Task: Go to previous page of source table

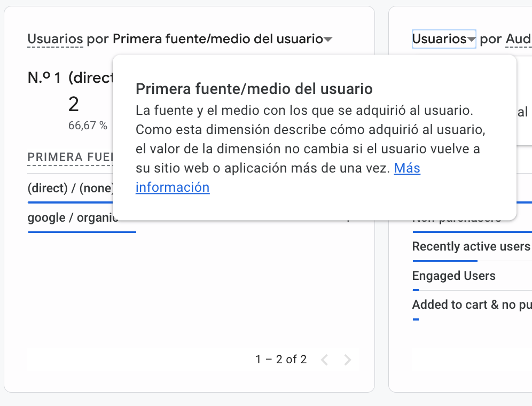Action: pos(324,360)
